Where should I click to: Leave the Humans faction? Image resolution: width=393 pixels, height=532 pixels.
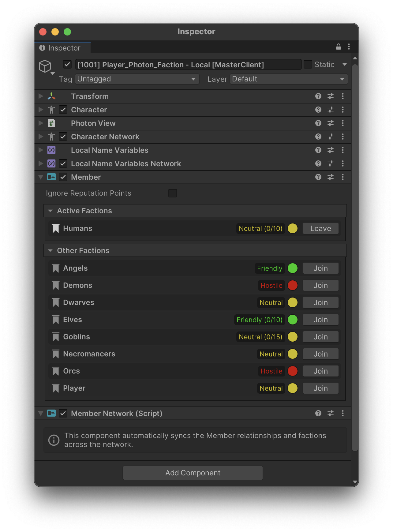[320, 229]
